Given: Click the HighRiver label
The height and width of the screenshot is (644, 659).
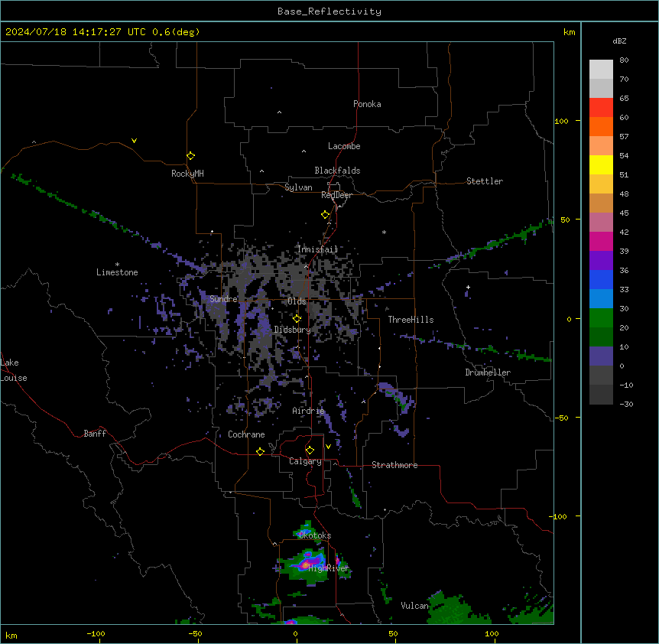Looking at the screenshot, I should coord(329,568).
